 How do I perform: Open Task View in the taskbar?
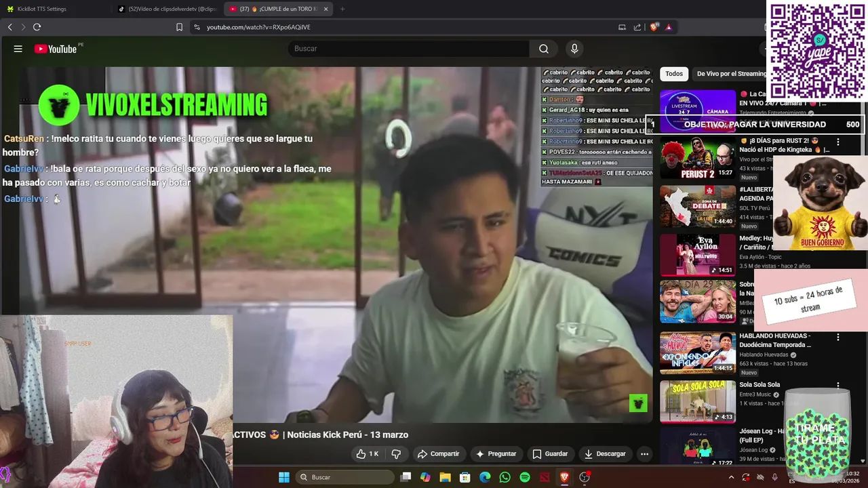point(406,477)
